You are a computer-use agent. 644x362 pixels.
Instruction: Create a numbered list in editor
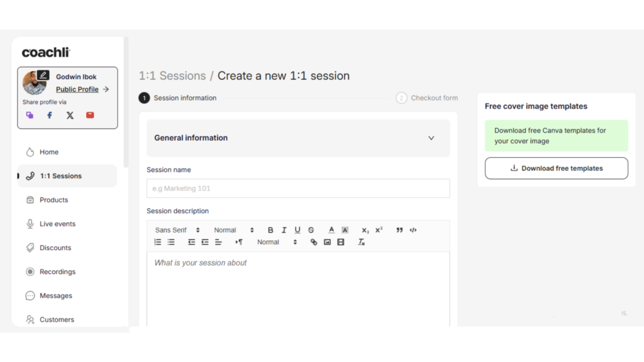tap(158, 242)
